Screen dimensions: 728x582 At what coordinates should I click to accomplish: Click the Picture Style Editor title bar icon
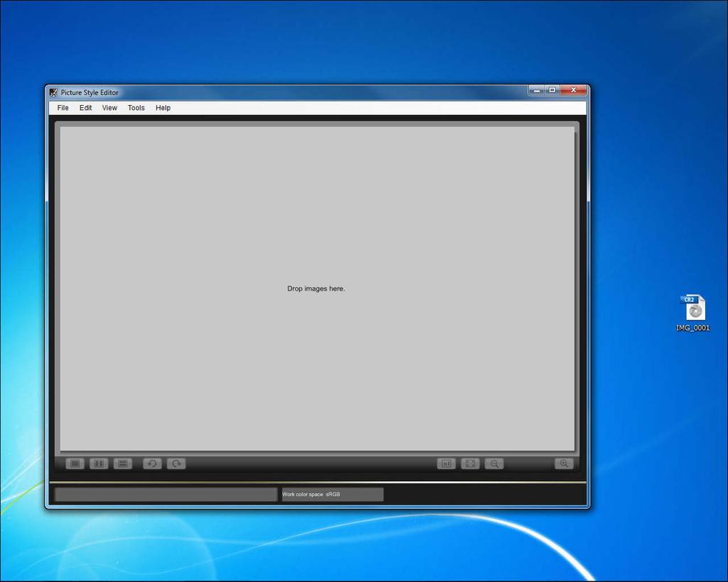pos(54,92)
